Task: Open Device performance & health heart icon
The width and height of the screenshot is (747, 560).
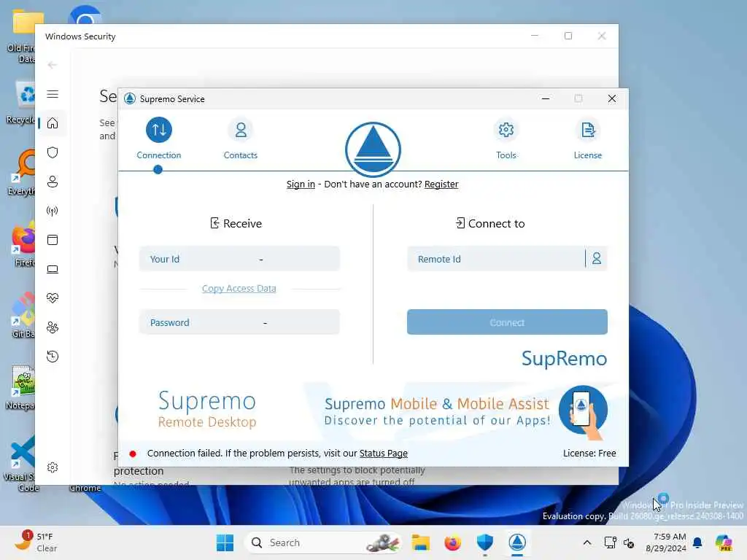Action: [x=53, y=298]
